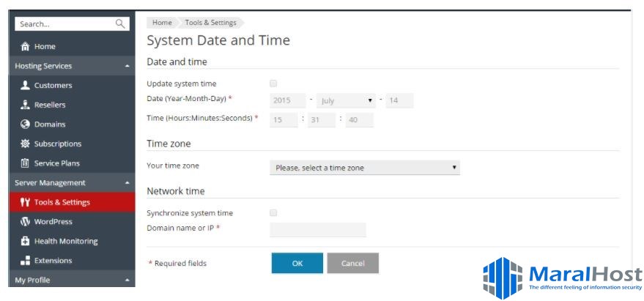Open the time zone selection dropdown

[365, 168]
